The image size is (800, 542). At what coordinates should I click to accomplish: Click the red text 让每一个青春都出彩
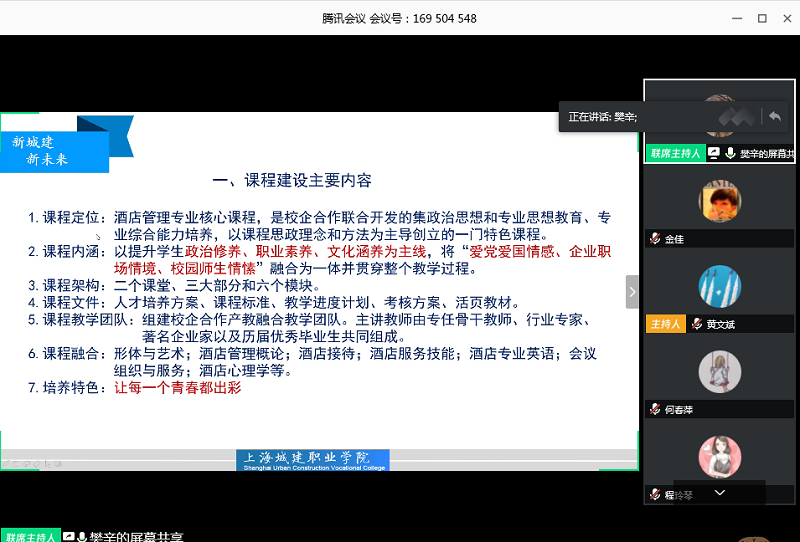point(178,388)
